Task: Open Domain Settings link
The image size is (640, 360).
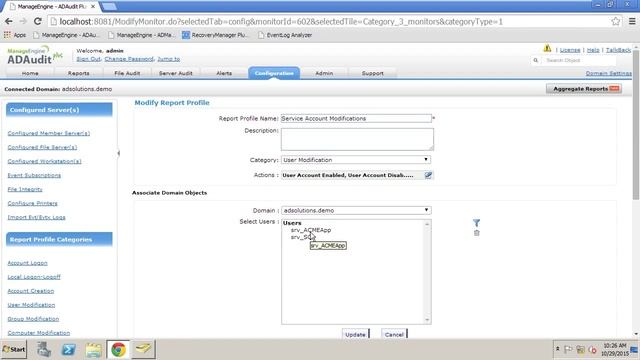Action: pos(609,73)
